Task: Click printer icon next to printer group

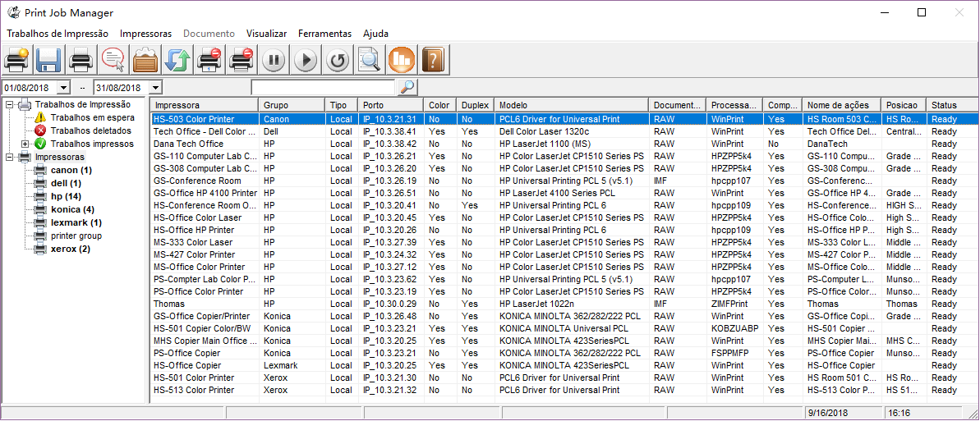Action: click(x=40, y=236)
